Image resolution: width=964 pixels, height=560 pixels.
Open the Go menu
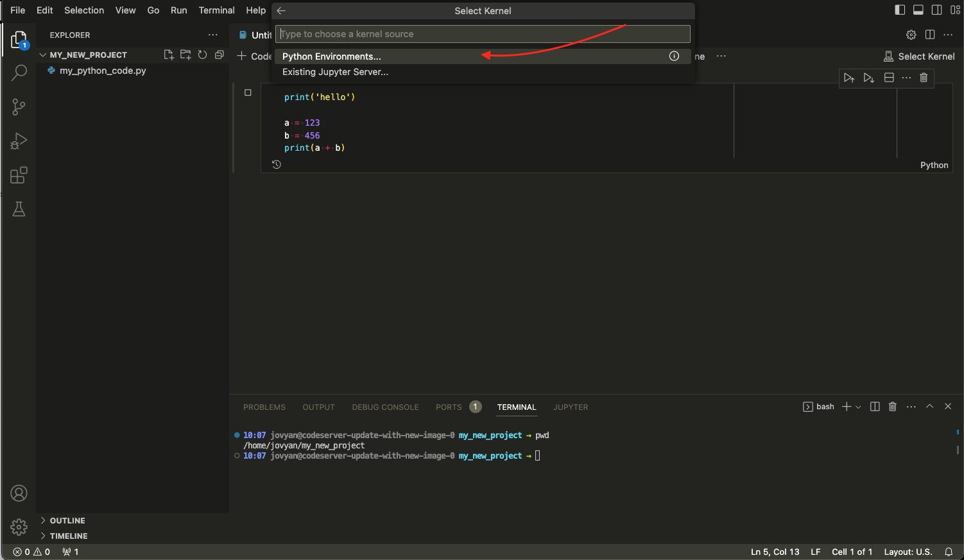click(x=153, y=10)
